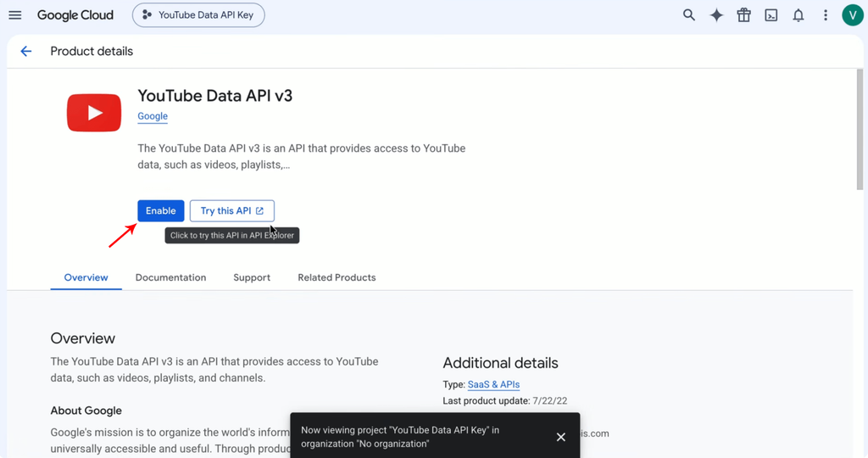This screenshot has width=868, height=458.
Task: Switch to the Documentation tab
Action: [x=170, y=277]
